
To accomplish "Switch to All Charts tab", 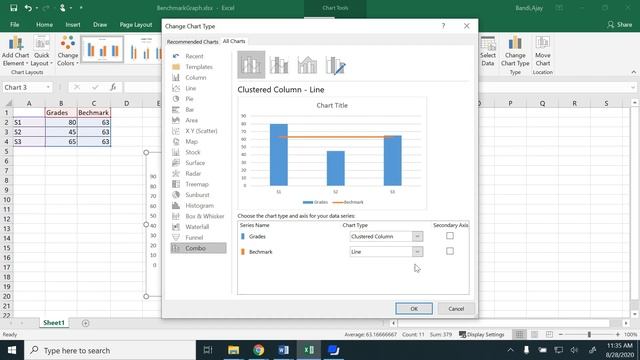I will pos(234,41).
